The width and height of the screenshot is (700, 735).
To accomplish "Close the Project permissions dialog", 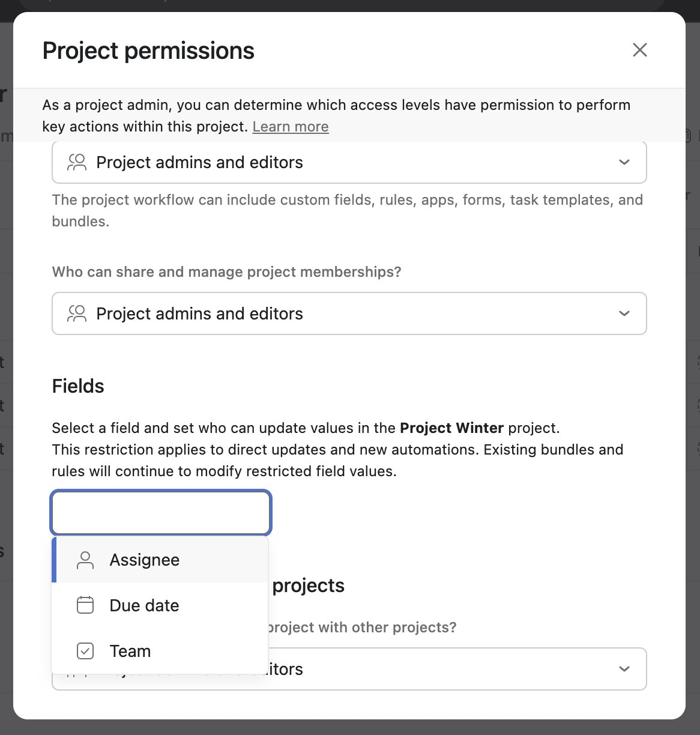I will pyautogui.click(x=640, y=50).
